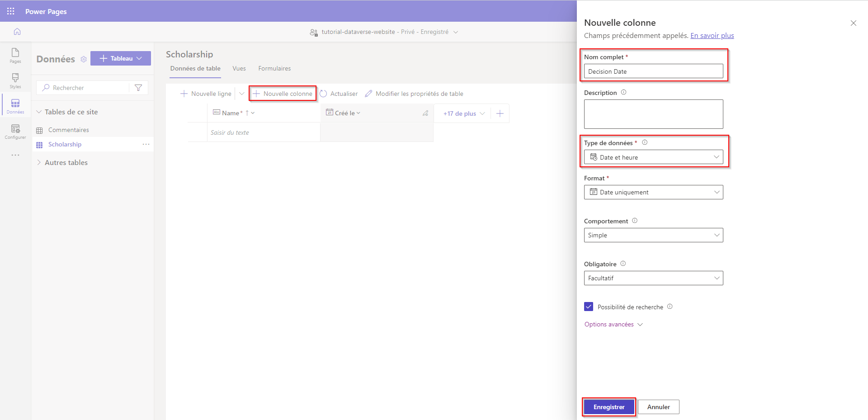Show info for Obligatoire
The width and height of the screenshot is (868, 420).
623,264
